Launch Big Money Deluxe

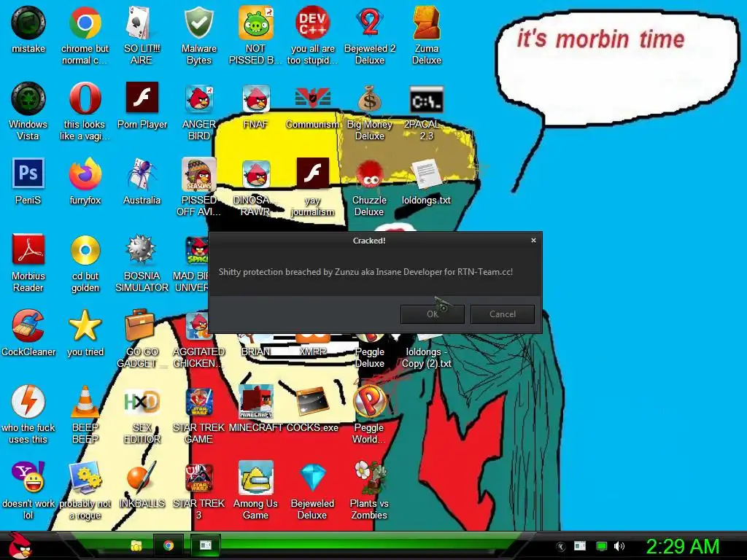point(370,98)
